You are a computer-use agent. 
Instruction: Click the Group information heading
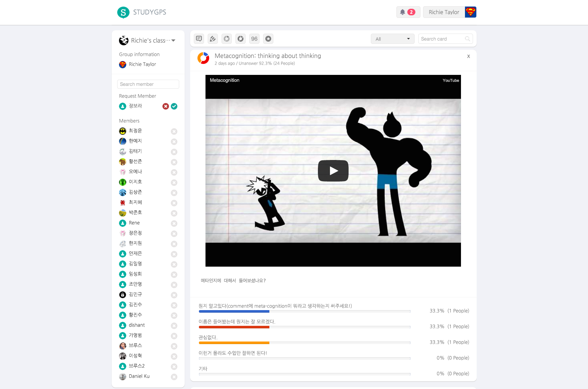[139, 54]
